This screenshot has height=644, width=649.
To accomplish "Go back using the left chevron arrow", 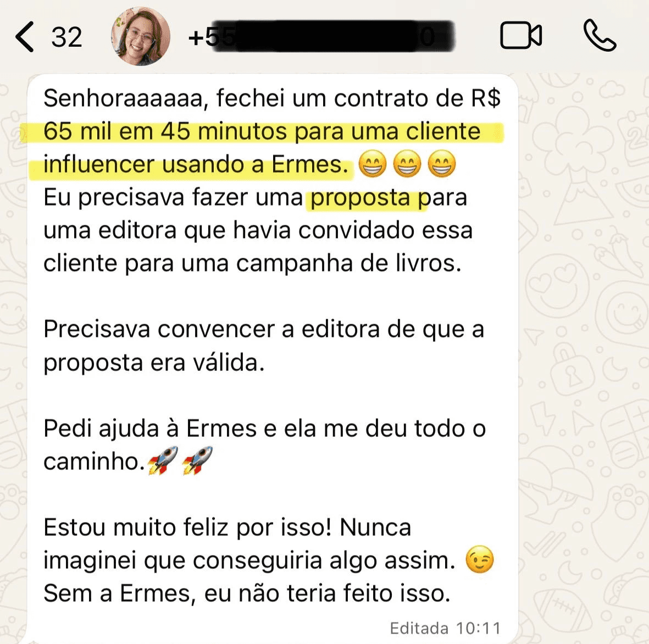I will coord(24,37).
